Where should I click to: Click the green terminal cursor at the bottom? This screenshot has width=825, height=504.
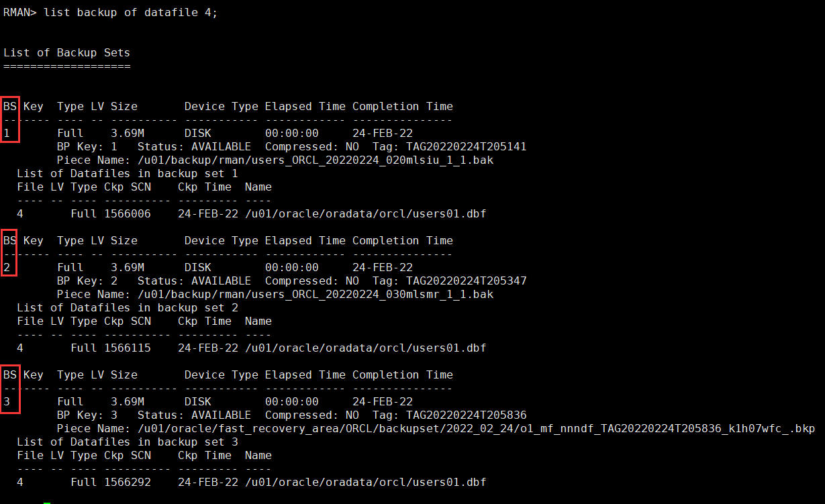47,501
